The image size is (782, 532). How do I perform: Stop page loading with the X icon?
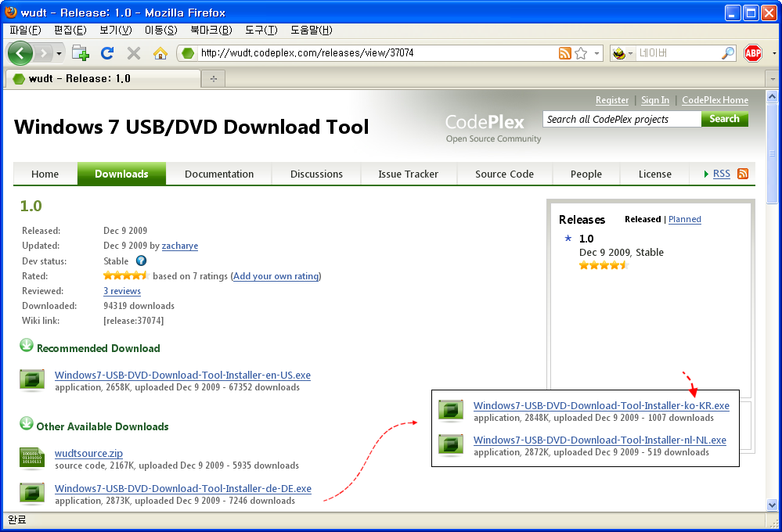click(133, 53)
